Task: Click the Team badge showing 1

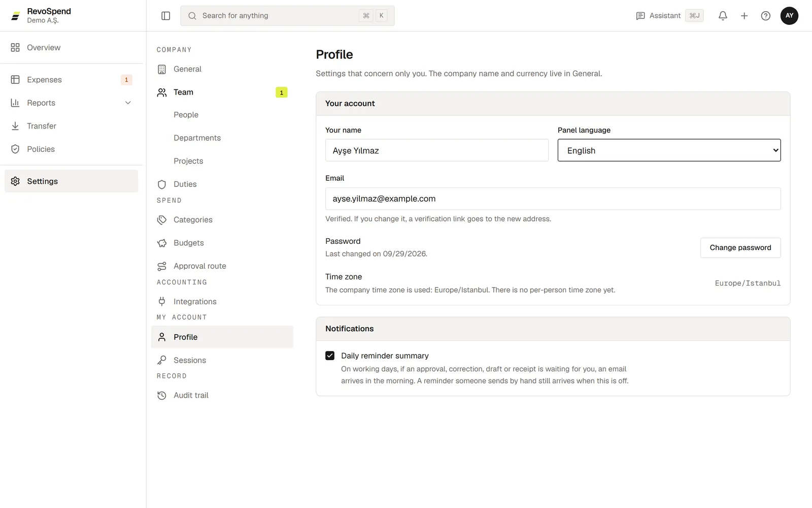Action: click(282, 92)
